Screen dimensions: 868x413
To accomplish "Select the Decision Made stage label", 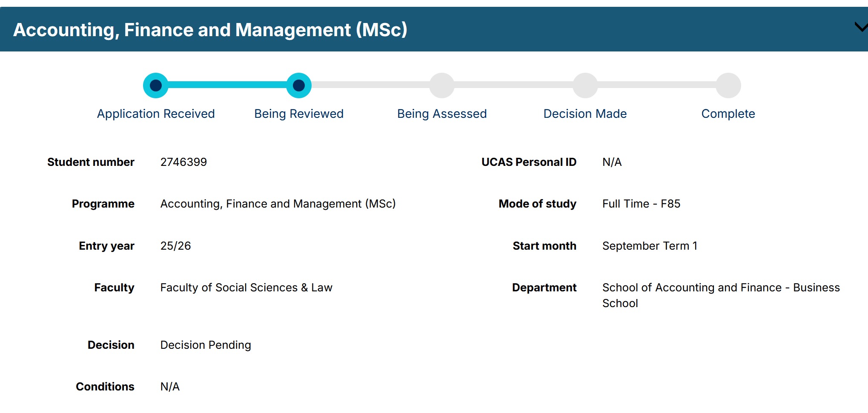I will 585,114.
